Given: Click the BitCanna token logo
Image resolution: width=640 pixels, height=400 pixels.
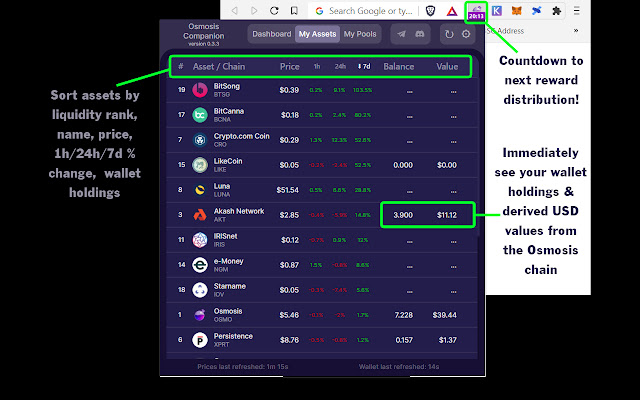Looking at the screenshot, I should (200, 115).
